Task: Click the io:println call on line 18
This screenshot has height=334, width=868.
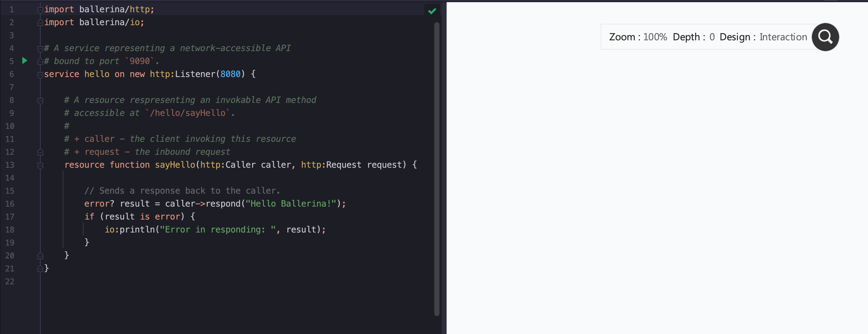Action: tap(215, 229)
